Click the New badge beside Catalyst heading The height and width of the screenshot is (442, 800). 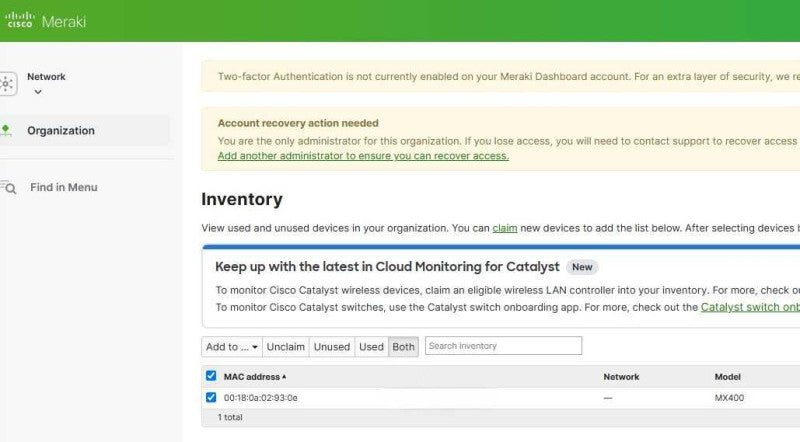tap(582, 267)
